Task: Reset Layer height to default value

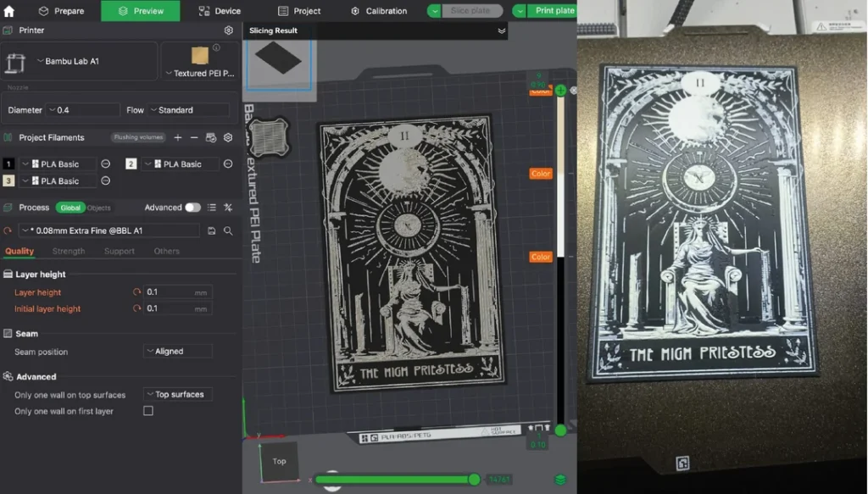Action: coord(136,292)
